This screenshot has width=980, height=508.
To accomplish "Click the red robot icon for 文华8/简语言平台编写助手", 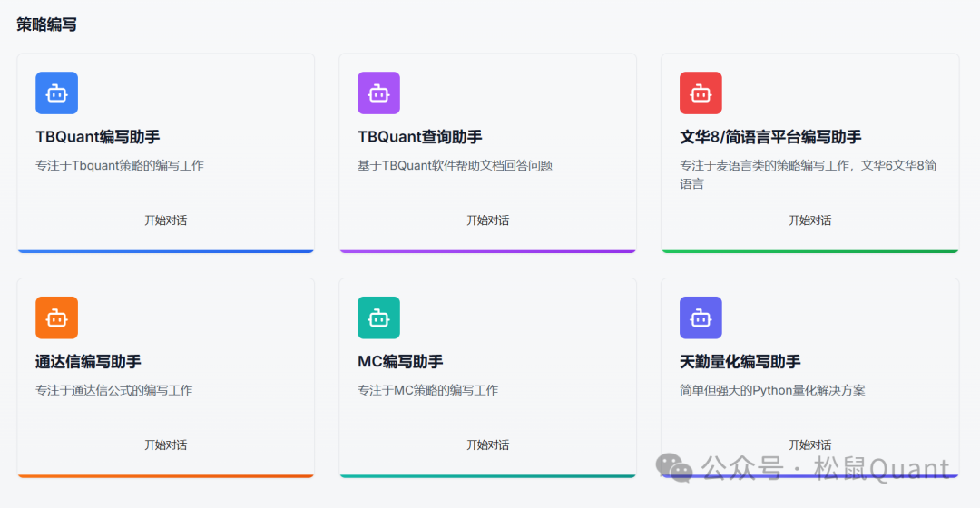I will (701, 93).
